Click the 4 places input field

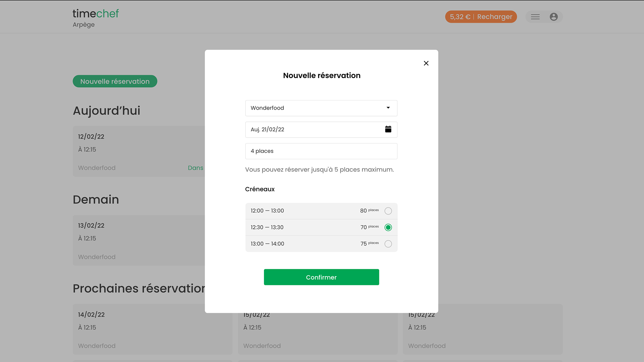point(321,151)
